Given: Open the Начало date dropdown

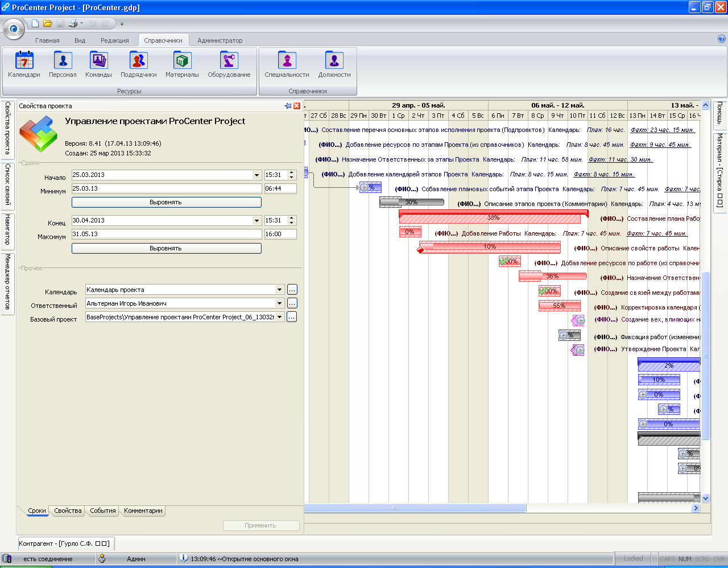Looking at the screenshot, I should coord(257,175).
